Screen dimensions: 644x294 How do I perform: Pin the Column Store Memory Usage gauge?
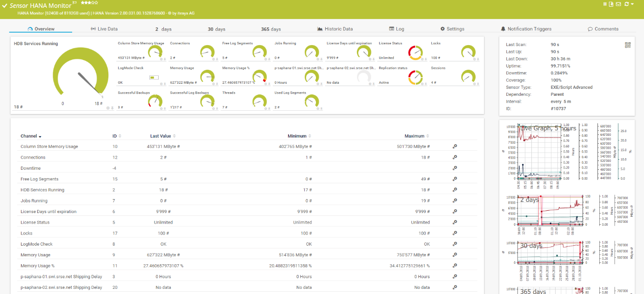pos(165,60)
